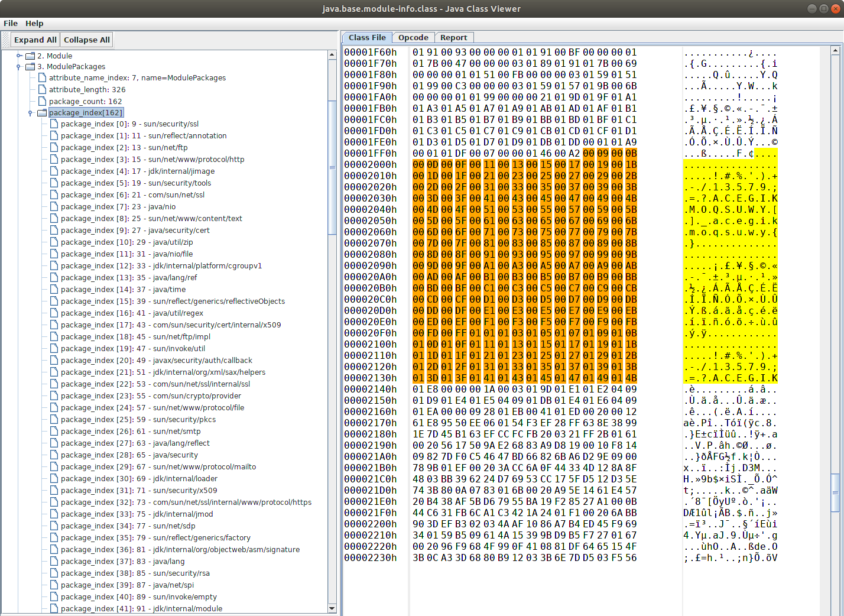Collapse the 3. ModulePackages tree node
This screenshot has width=844, height=616.
[x=19, y=67]
